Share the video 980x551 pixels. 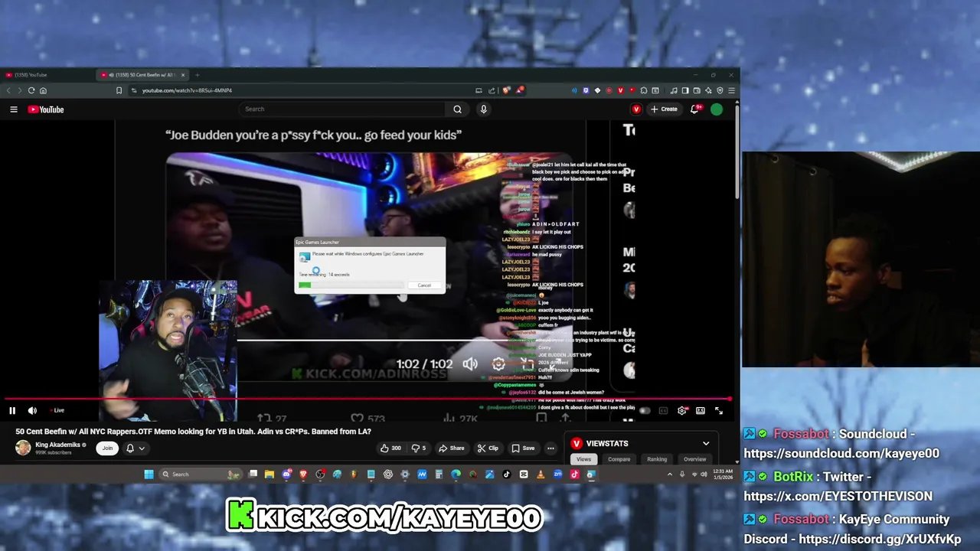pyautogui.click(x=452, y=448)
